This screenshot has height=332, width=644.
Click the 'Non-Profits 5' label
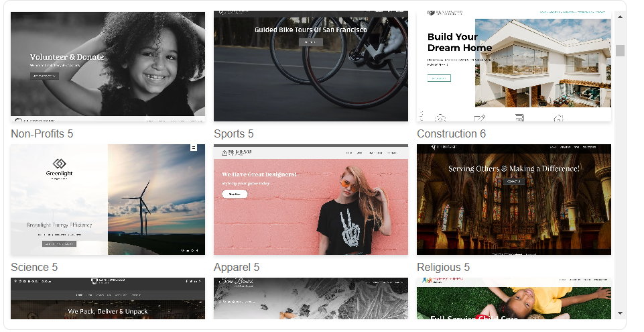click(x=42, y=133)
